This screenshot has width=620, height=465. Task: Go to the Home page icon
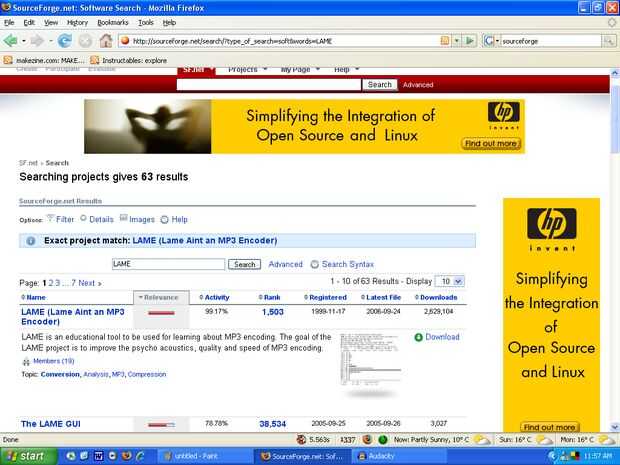(x=106, y=41)
